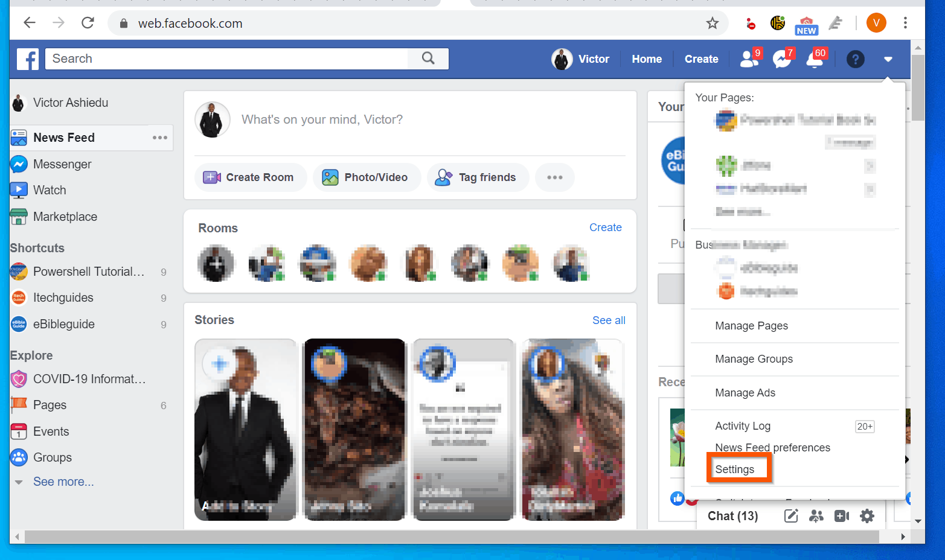Screen dimensions: 945x560
Task: Open Chat settings via the gear icon
Action: click(867, 516)
